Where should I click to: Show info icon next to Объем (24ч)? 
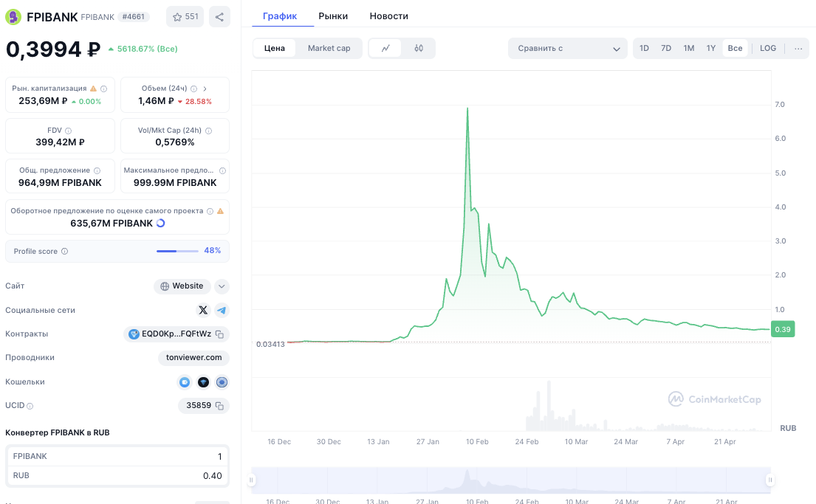193,89
